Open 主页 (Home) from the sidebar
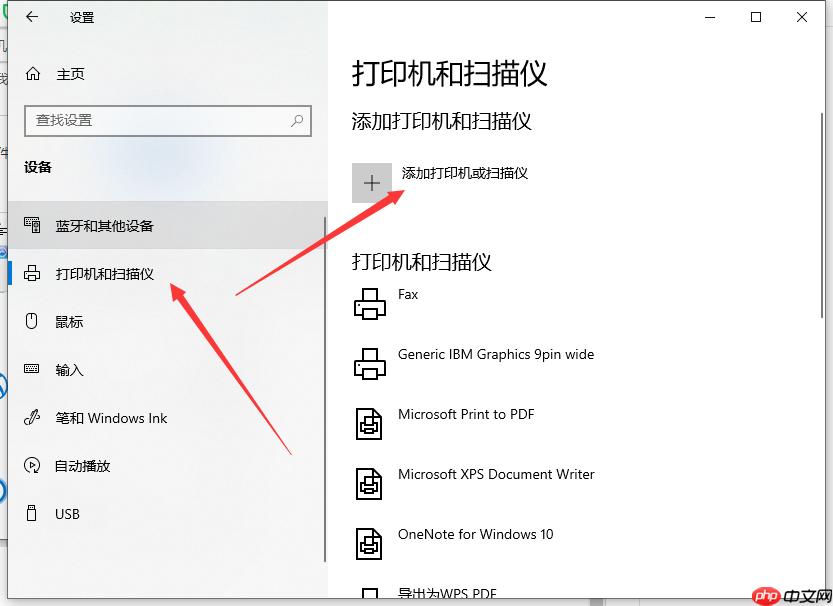This screenshot has height=606, width=833. 60,72
